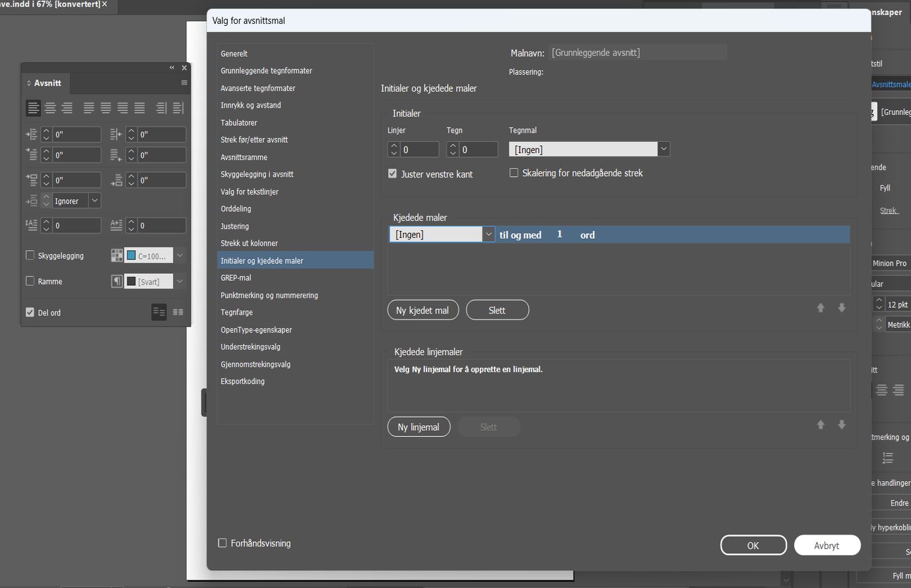Click the Skyggelegging pattern icon

pyautogui.click(x=117, y=256)
